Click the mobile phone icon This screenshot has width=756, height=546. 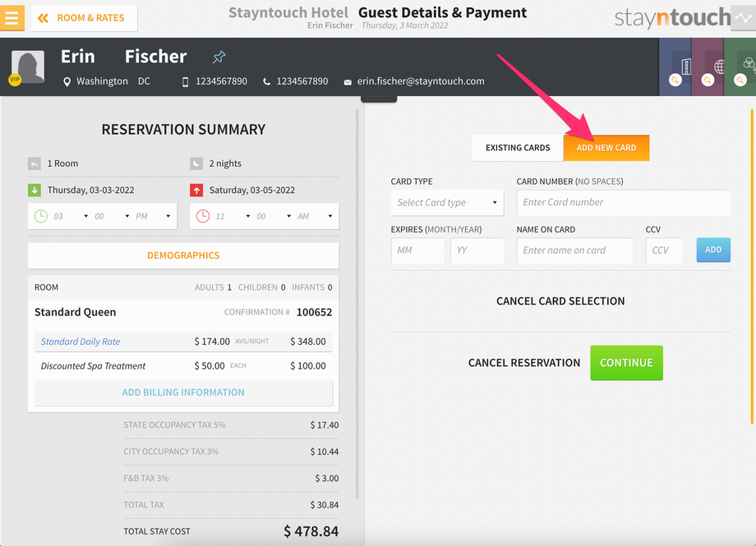pyautogui.click(x=185, y=82)
